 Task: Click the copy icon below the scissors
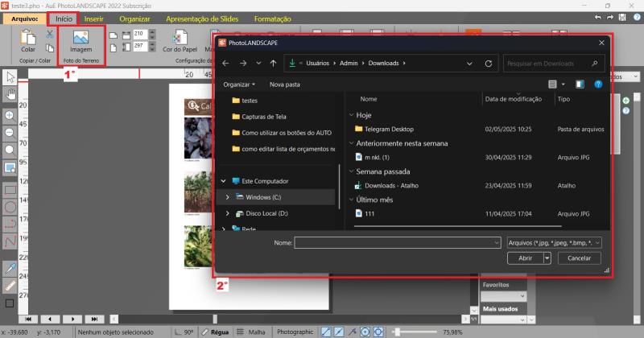coord(50,48)
